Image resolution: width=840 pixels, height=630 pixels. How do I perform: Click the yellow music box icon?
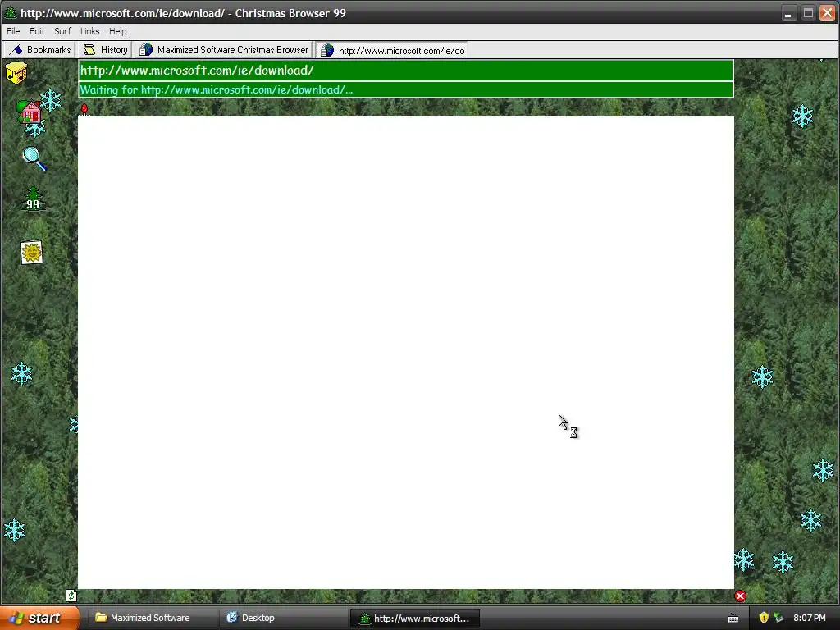pos(16,73)
